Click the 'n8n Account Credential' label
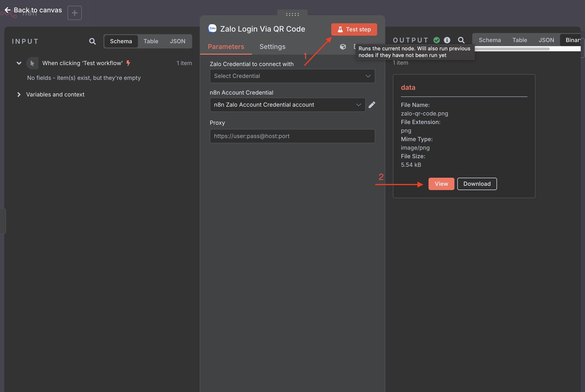585x392 pixels. coord(241,93)
